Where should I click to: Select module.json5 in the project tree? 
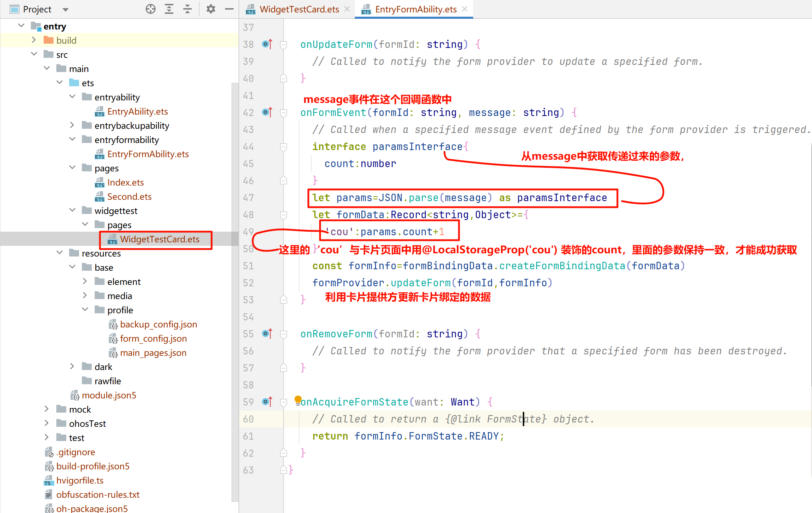pos(109,395)
